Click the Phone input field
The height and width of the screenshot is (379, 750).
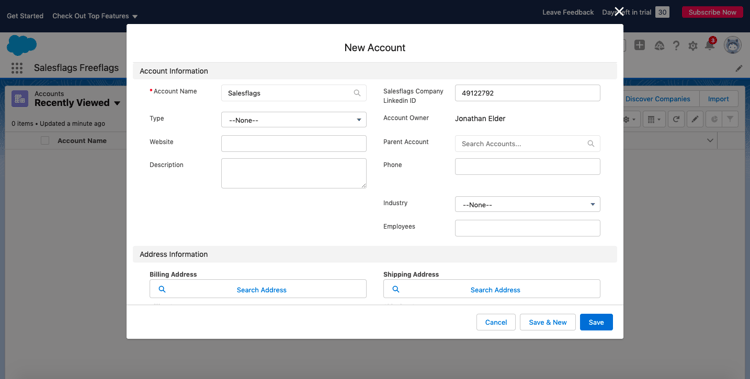coord(528,167)
